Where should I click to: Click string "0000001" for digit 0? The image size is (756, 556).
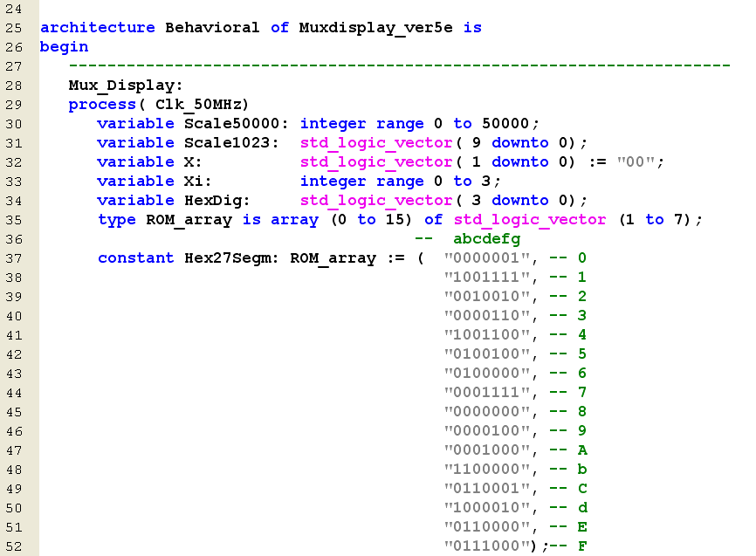tap(487, 258)
